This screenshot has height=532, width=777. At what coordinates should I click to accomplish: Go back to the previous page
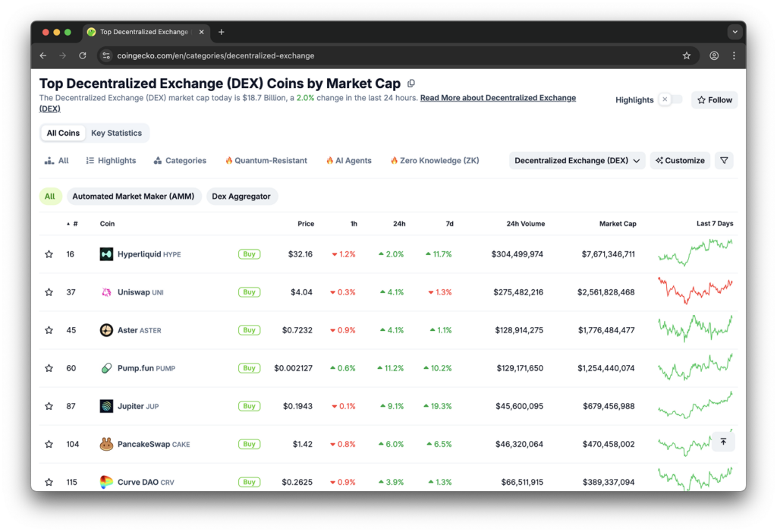coord(43,55)
